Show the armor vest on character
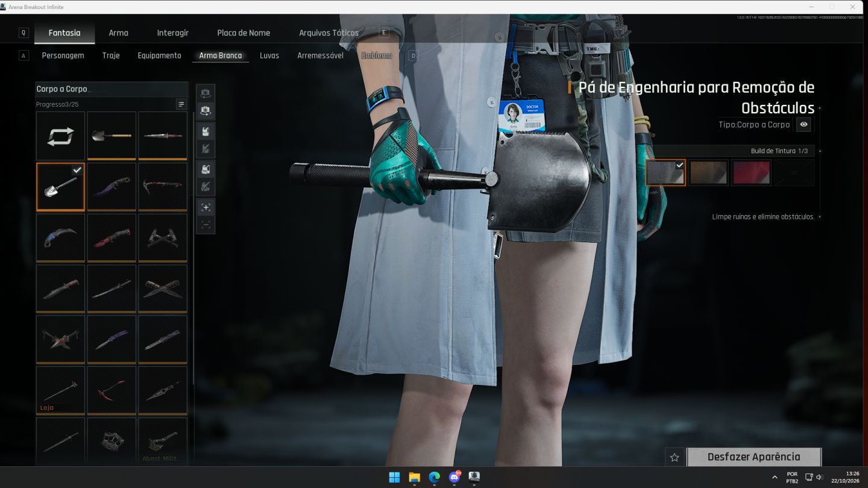The height and width of the screenshot is (488, 868). [x=206, y=131]
